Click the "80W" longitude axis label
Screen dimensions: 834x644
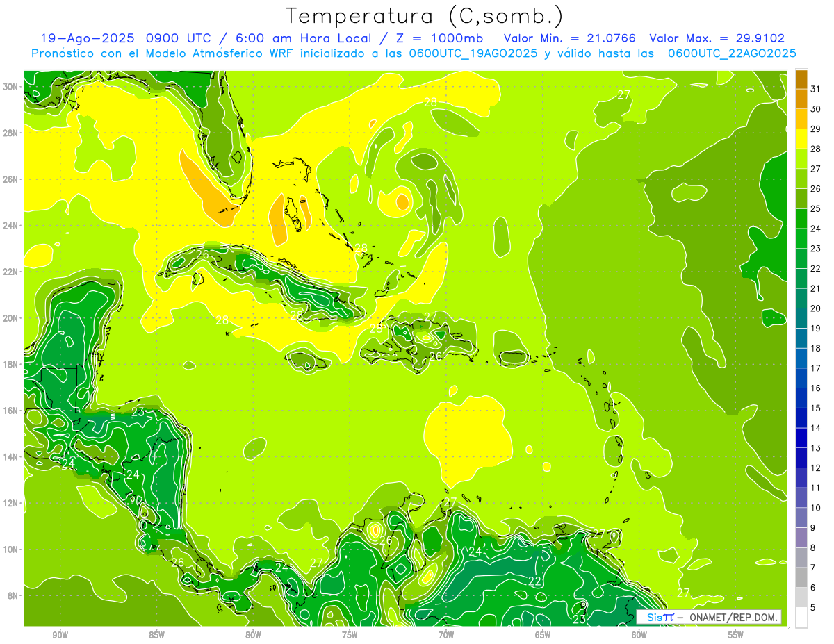(253, 635)
